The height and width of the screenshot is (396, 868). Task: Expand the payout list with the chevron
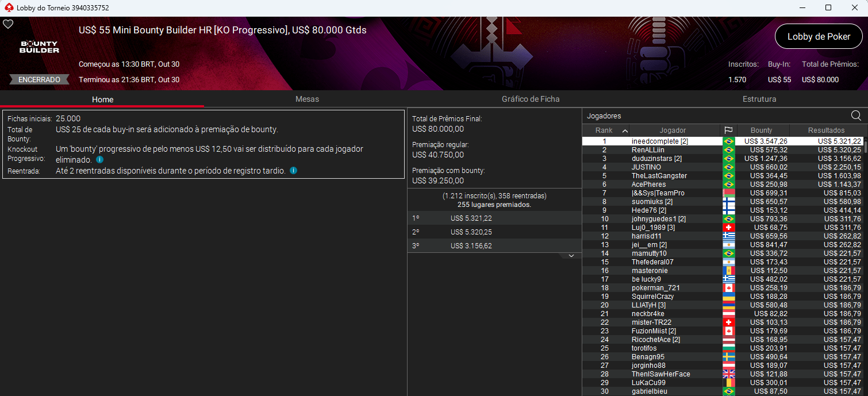(x=570, y=255)
